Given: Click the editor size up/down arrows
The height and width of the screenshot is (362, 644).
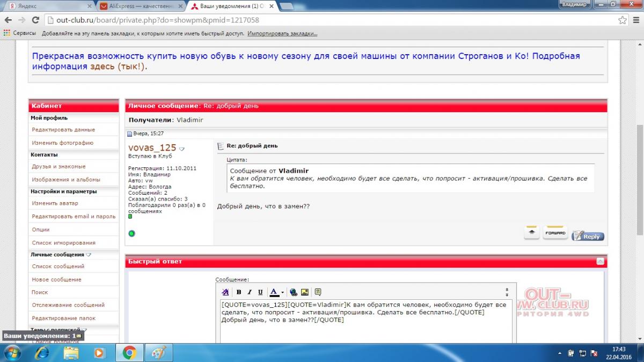Looking at the screenshot, I should pos(507,292).
